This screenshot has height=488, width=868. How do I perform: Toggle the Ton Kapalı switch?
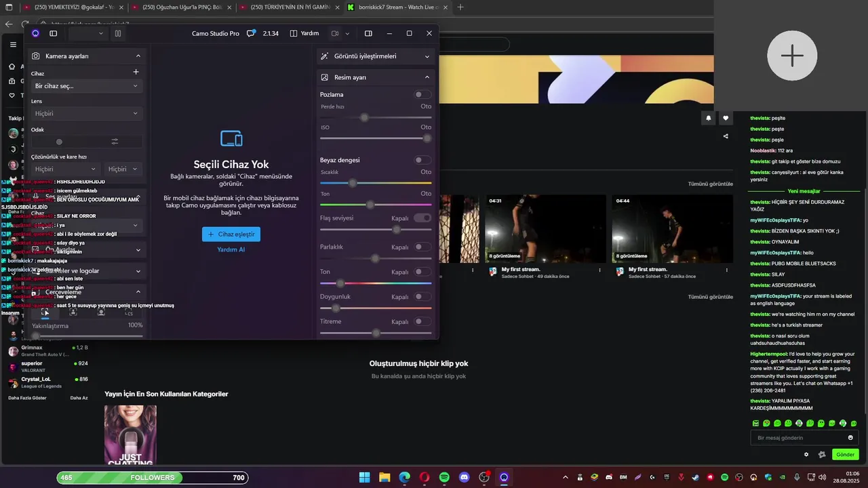point(422,272)
